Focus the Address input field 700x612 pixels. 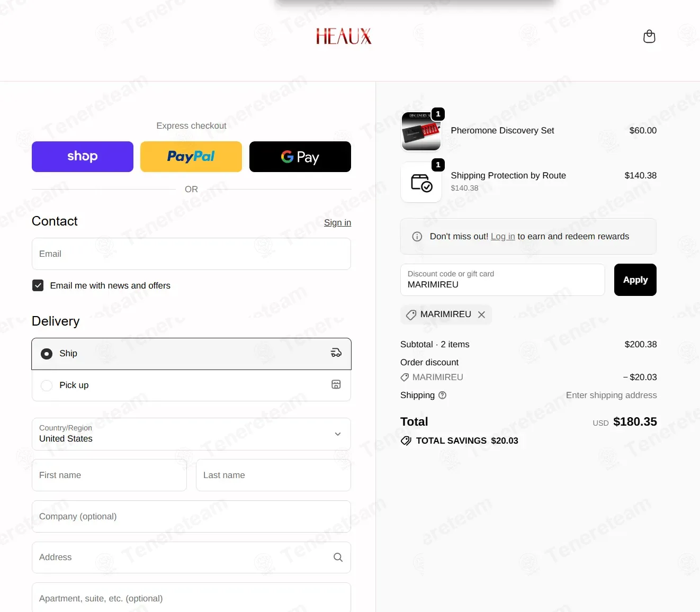191,557
